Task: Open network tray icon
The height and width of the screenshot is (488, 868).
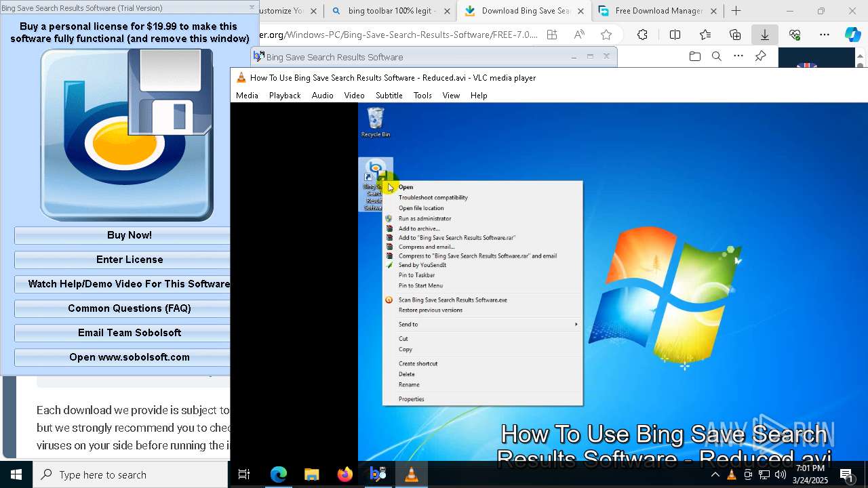Action: 764,474
